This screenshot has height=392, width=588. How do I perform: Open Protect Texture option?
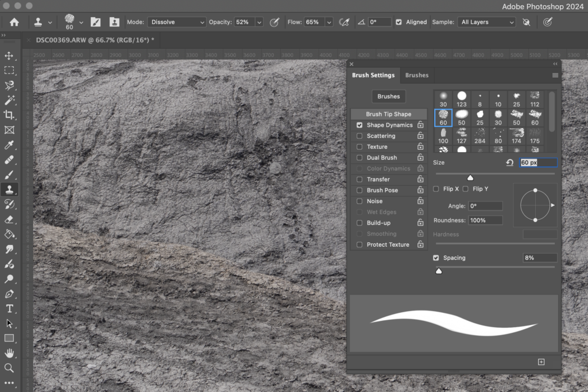[x=388, y=244]
